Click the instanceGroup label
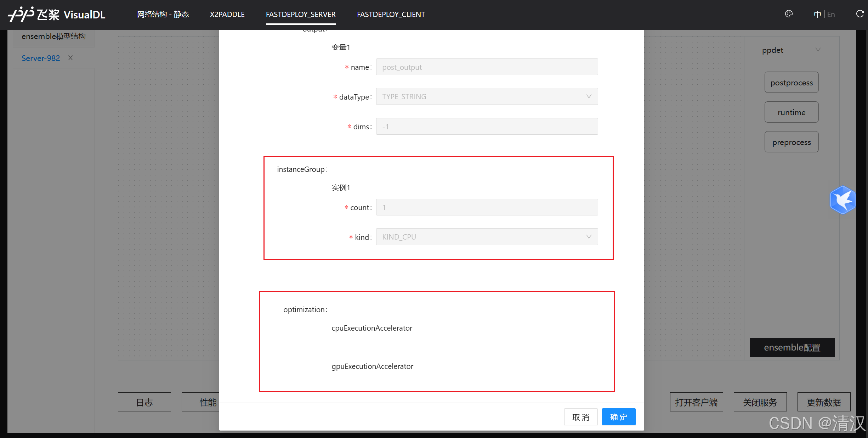Screen dimensions: 868x438 (302, 169)
